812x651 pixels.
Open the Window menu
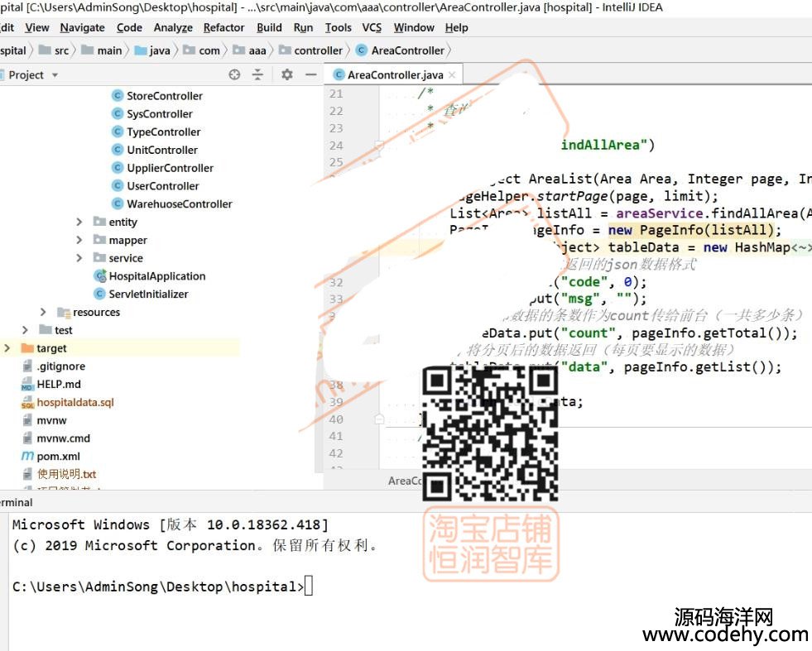[414, 27]
